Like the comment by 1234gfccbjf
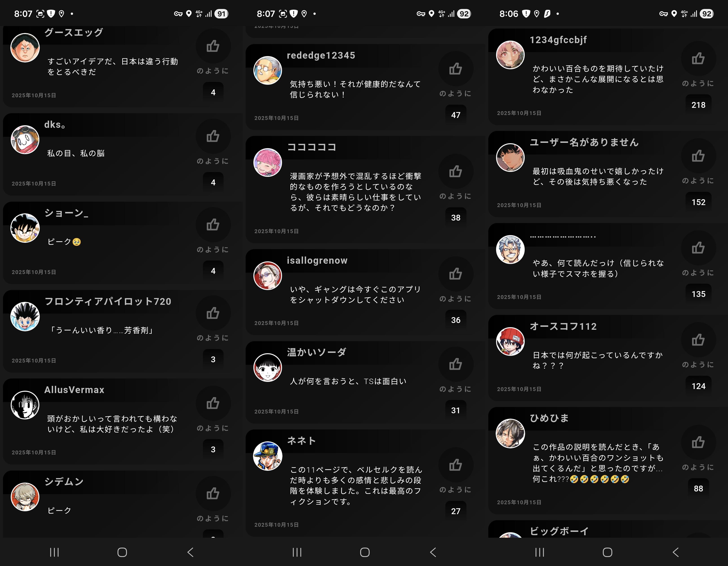This screenshot has height=566, width=728. point(698,58)
